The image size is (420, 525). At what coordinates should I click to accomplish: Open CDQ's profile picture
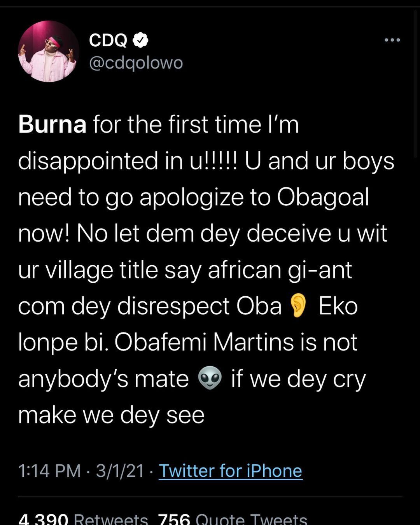coord(49,52)
